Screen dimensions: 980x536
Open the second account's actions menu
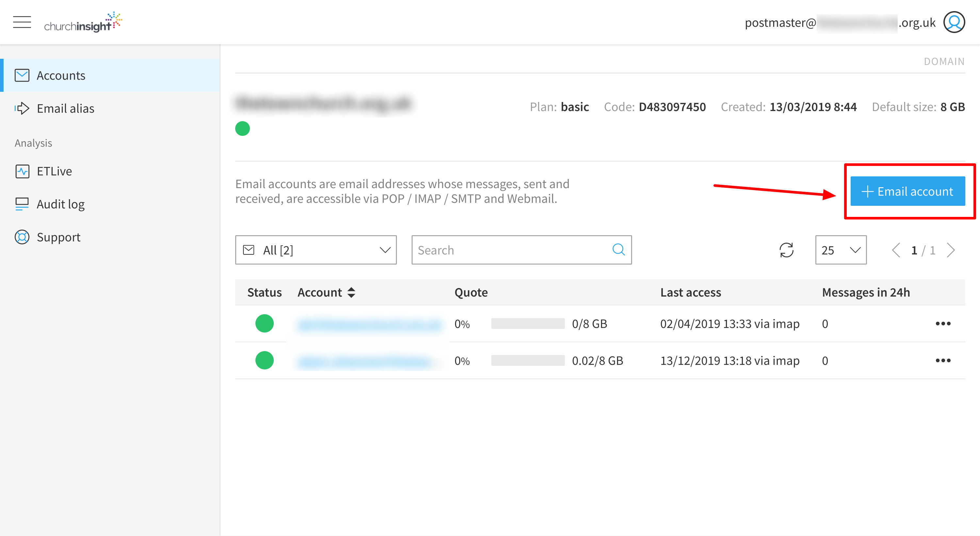tap(943, 360)
